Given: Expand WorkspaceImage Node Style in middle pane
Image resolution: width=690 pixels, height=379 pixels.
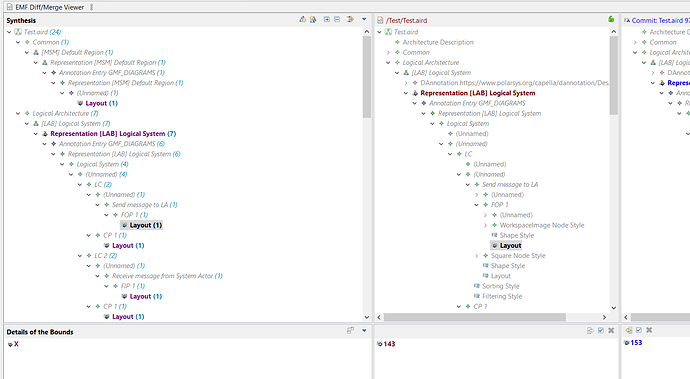Looking at the screenshot, I should pos(485,225).
